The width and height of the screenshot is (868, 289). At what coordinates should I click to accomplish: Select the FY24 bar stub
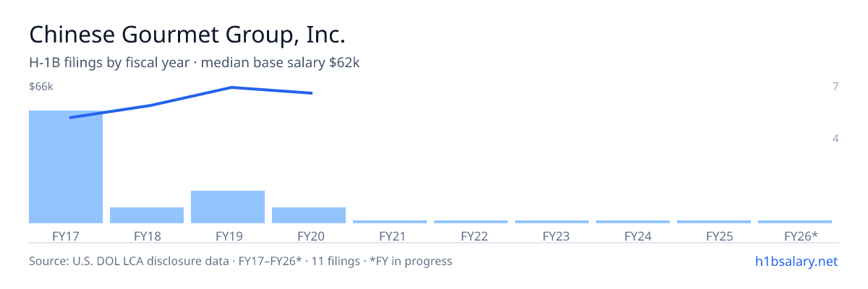click(x=633, y=222)
